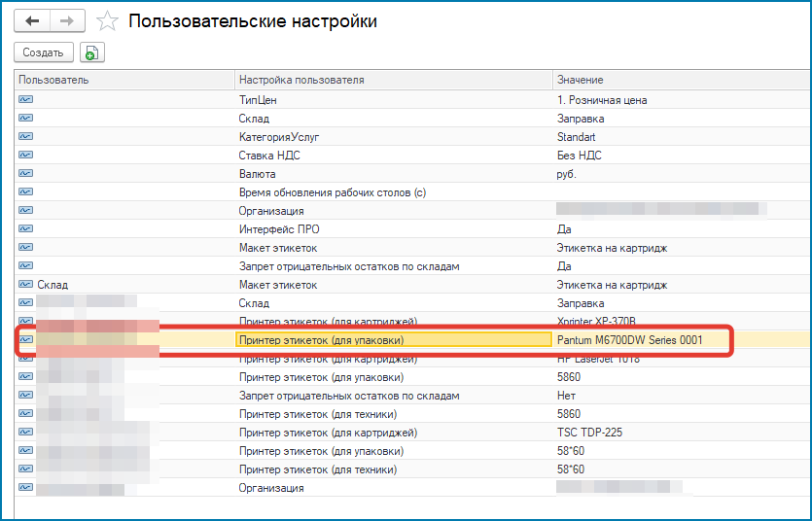Select the КатегорияУслуг setting cell
The image size is (812, 521).
pos(279,137)
